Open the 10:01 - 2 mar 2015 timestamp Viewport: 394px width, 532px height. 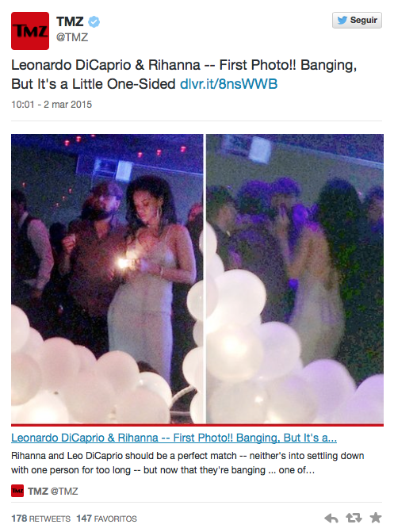pyautogui.click(x=52, y=105)
